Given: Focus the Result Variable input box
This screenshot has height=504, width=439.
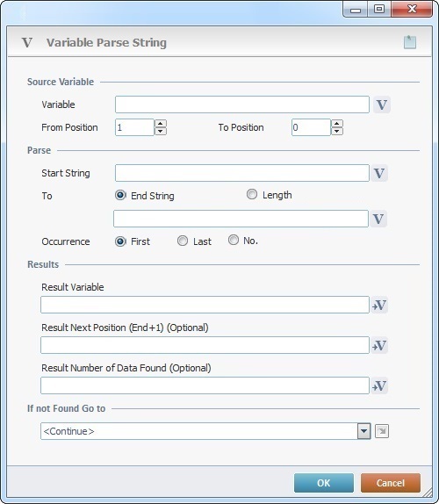Looking at the screenshot, I should pos(205,305).
